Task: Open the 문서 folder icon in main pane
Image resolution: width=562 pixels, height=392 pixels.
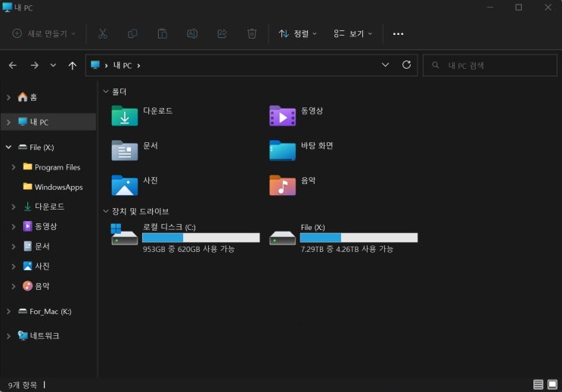Action: (124, 151)
